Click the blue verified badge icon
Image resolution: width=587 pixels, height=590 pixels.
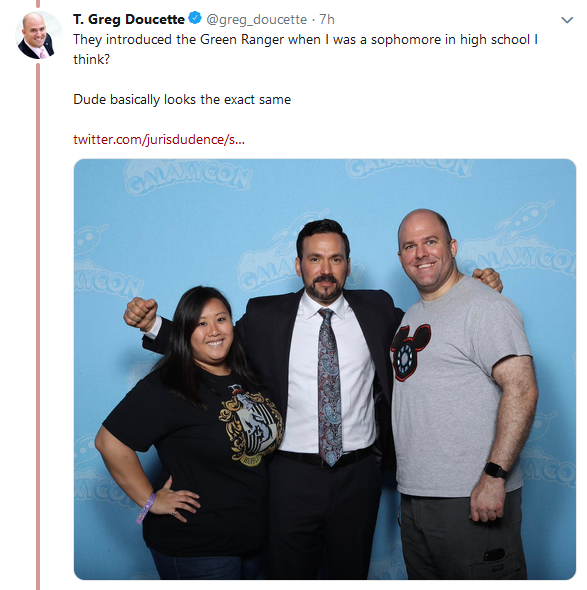(195, 18)
